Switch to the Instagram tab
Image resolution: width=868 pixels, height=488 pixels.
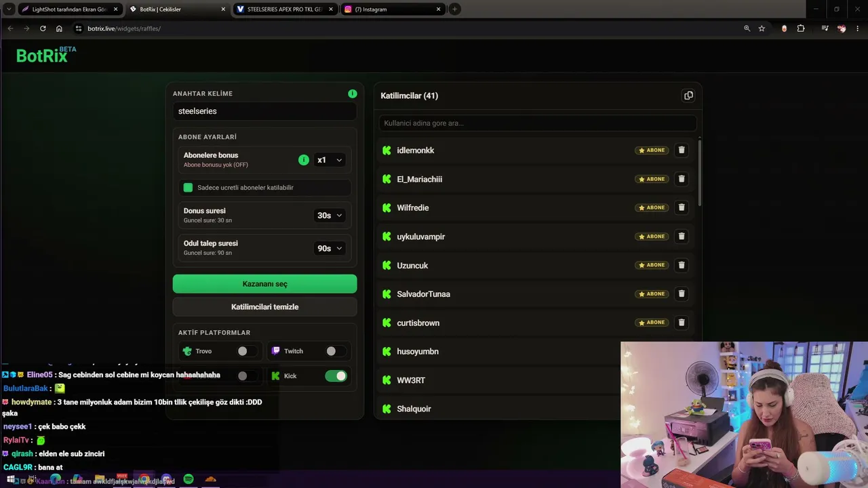pos(393,9)
